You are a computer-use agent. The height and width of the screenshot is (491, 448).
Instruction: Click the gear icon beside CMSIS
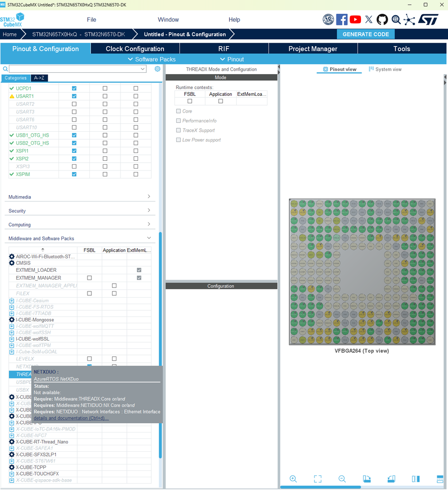click(x=12, y=263)
